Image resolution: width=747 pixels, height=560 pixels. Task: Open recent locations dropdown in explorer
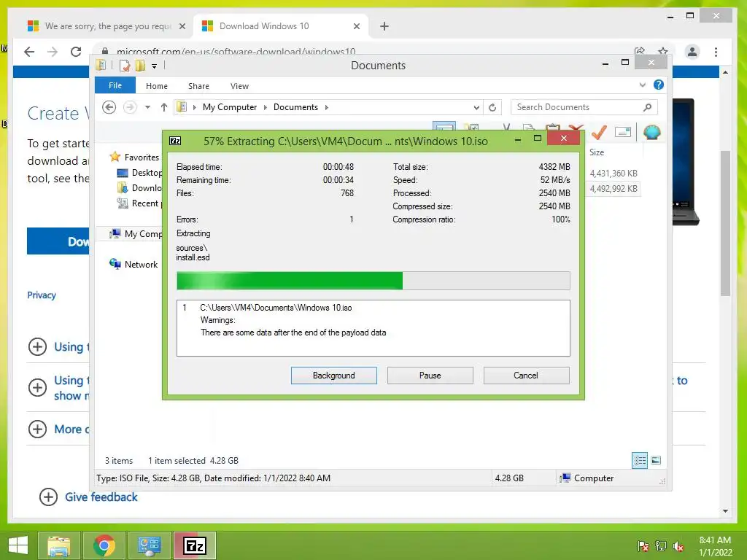(147, 107)
